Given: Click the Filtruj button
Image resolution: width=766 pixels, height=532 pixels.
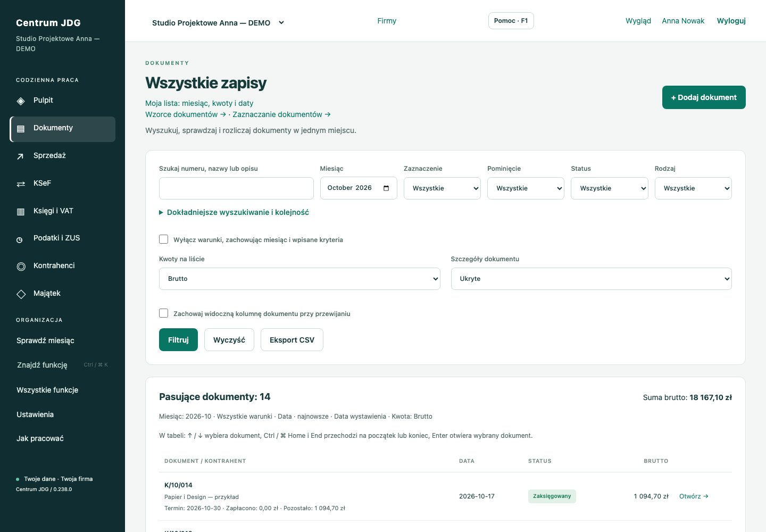Looking at the screenshot, I should [x=178, y=340].
